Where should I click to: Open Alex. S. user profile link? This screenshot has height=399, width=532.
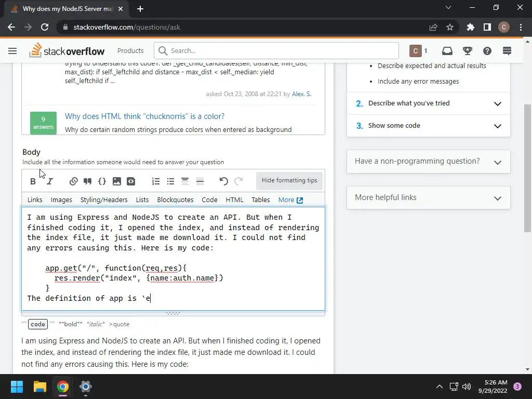coord(301,94)
